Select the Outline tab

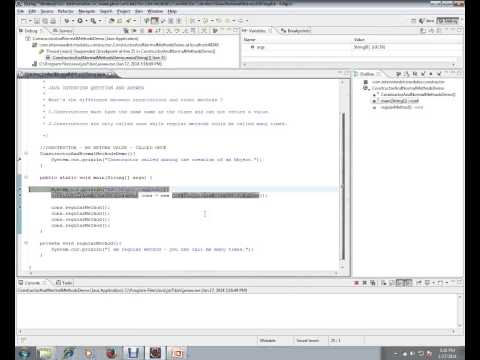point(367,74)
